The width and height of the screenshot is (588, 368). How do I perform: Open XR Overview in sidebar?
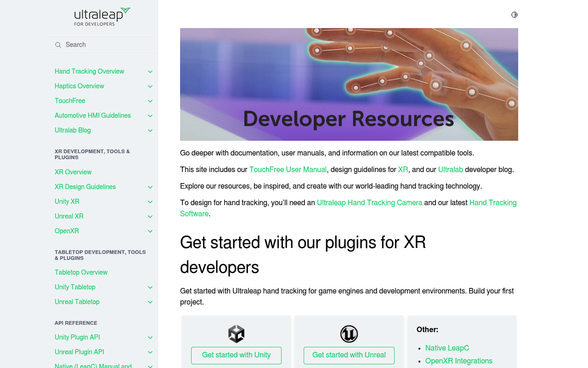click(x=73, y=172)
